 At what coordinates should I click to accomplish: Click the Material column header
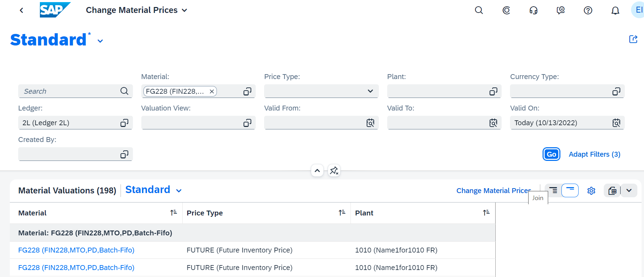click(x=96, y=213)
